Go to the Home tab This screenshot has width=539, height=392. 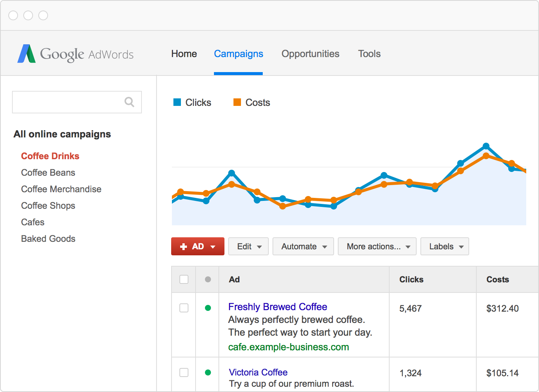click(x=184, y=54)
